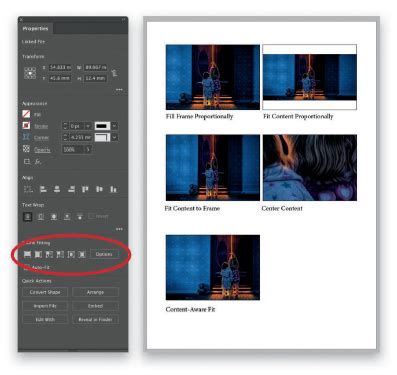Expand the Opacity slider arrow
This screenshot has width=397, height=375.
(88, 150)
